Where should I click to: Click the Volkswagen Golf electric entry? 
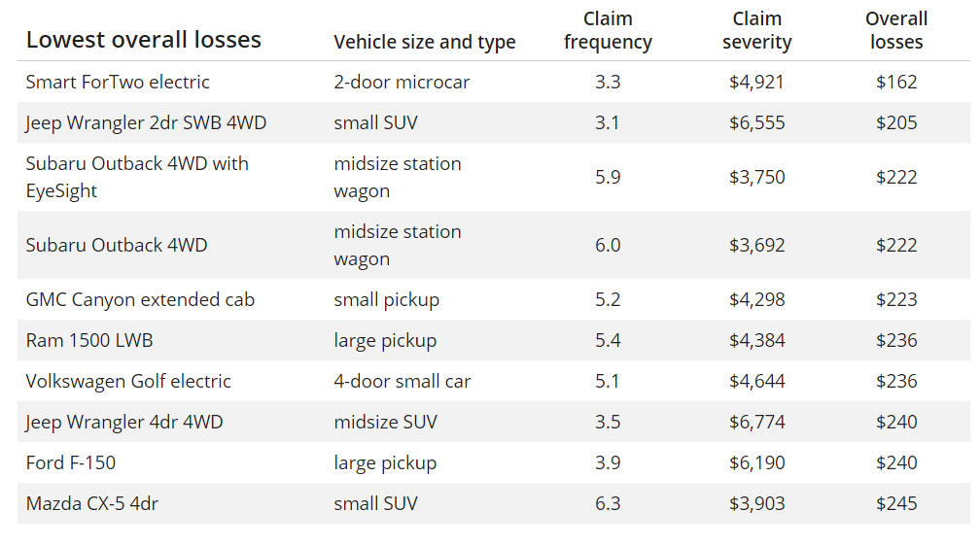pos(128,381)
